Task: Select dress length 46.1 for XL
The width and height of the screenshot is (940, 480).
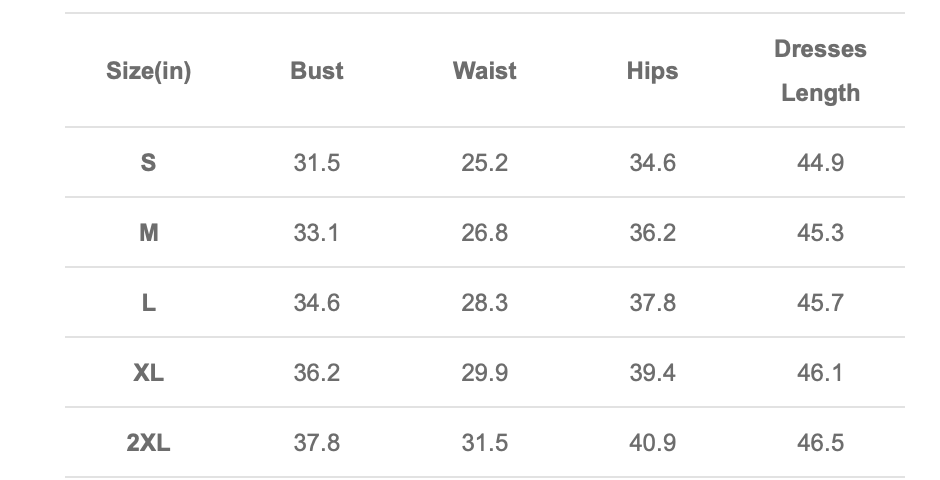Action: point(820,373)
